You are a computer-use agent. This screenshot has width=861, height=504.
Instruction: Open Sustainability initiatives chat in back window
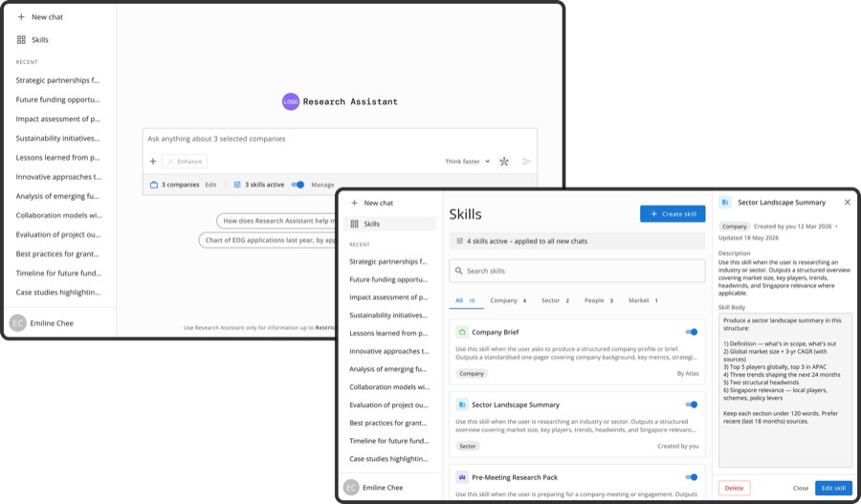57,139
